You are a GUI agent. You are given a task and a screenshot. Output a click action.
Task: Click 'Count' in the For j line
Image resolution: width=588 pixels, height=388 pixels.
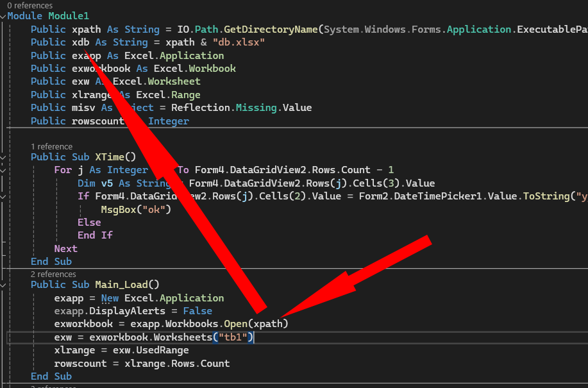tap(355, 170)
